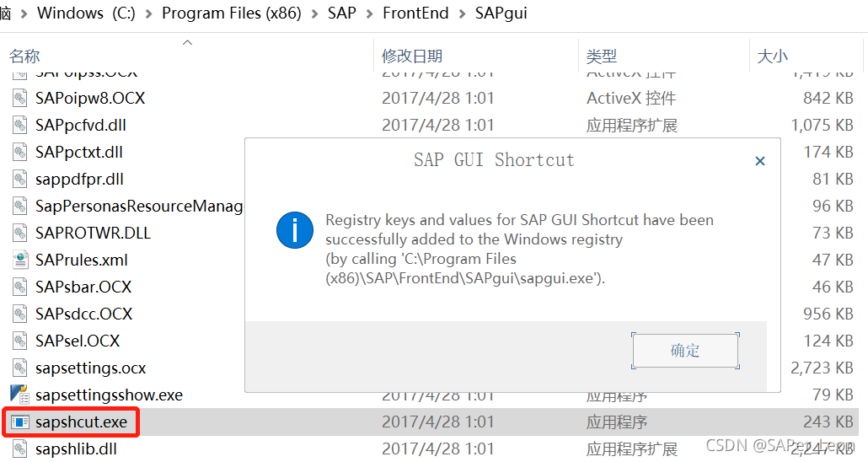
Task: Expand the chevron after Program Files (x86)
Action: click(x=314, y=13)
